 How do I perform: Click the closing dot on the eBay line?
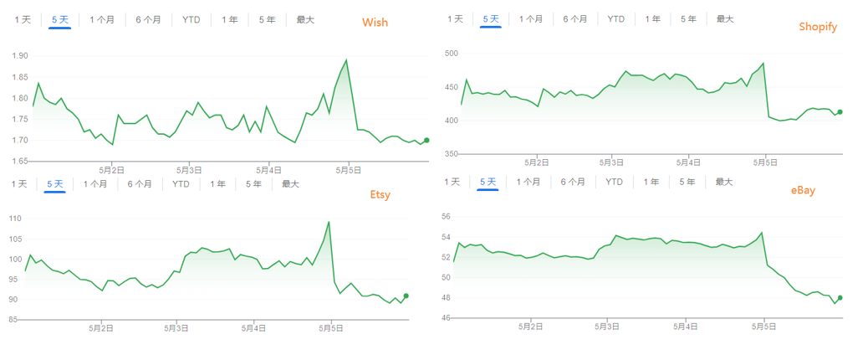840,298
